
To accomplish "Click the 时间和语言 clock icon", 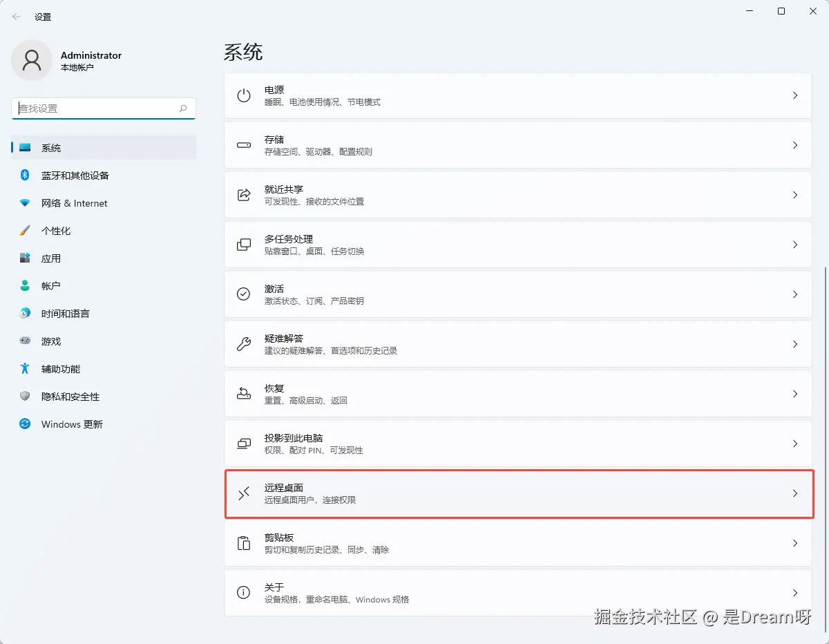I will (25, 314).
